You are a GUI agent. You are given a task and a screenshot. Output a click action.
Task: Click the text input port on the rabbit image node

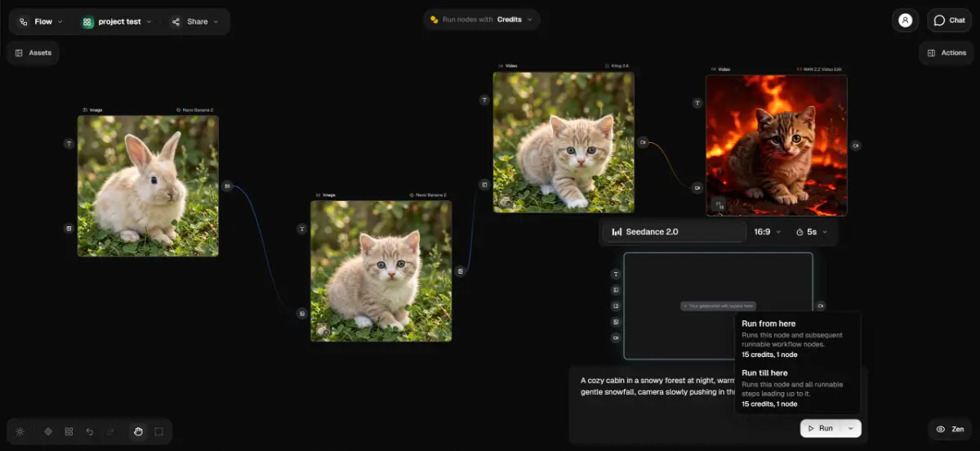pos(69,143)
